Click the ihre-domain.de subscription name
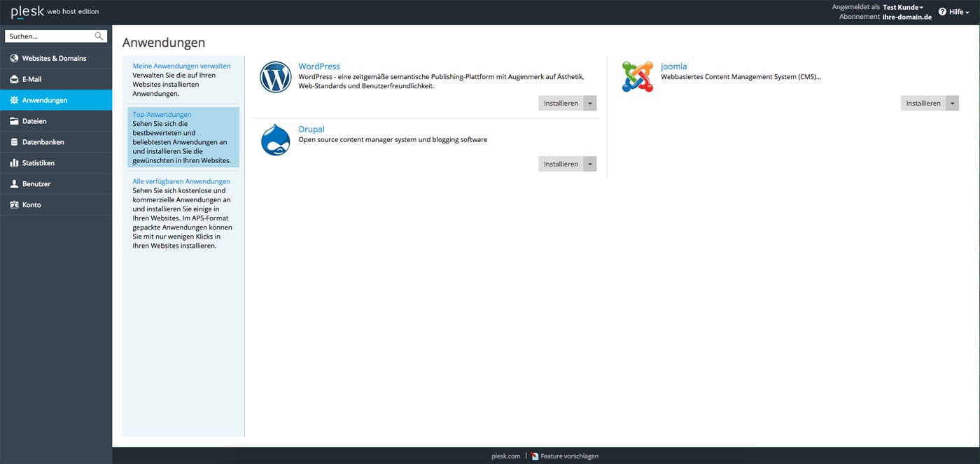The height and width of the screenshot is (464, 980). pos(907,17)
